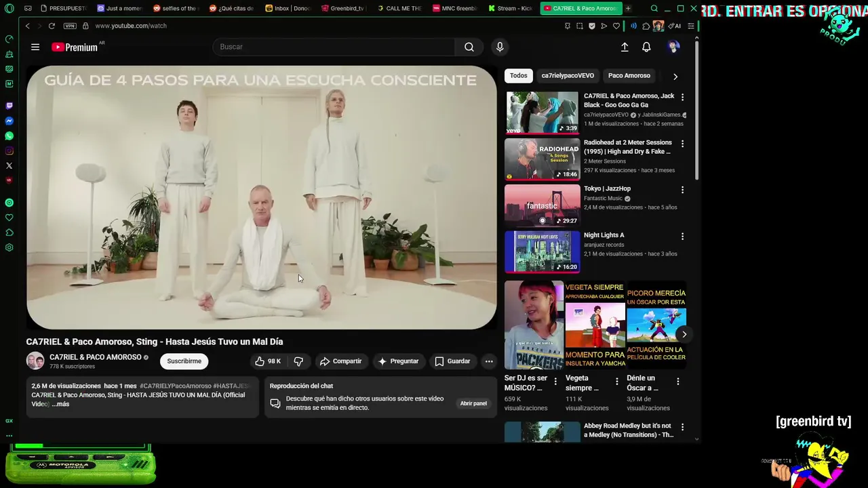Switch to the Inbox | Donoc browser tab
Viewport: 868px width, 488px height.
click(288, 9)
